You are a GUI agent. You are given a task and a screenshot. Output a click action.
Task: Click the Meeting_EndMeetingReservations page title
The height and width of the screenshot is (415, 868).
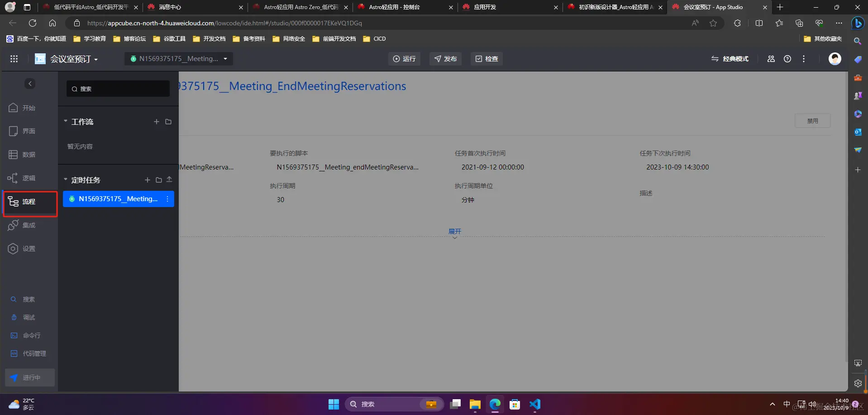pos(293,86)
